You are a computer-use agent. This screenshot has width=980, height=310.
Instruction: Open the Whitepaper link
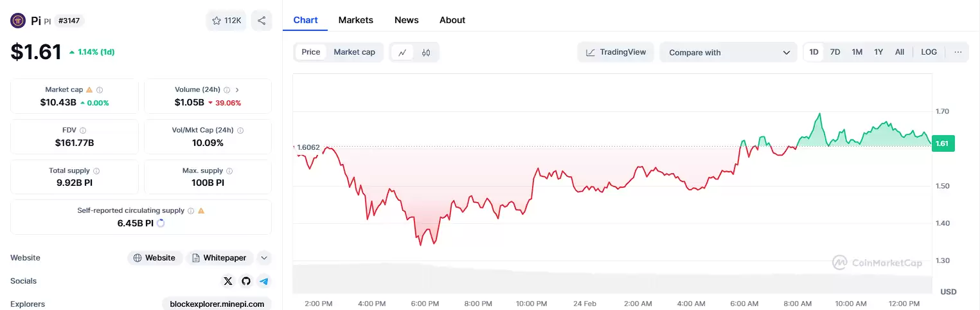pyautogui.click(x=220, y=258)
